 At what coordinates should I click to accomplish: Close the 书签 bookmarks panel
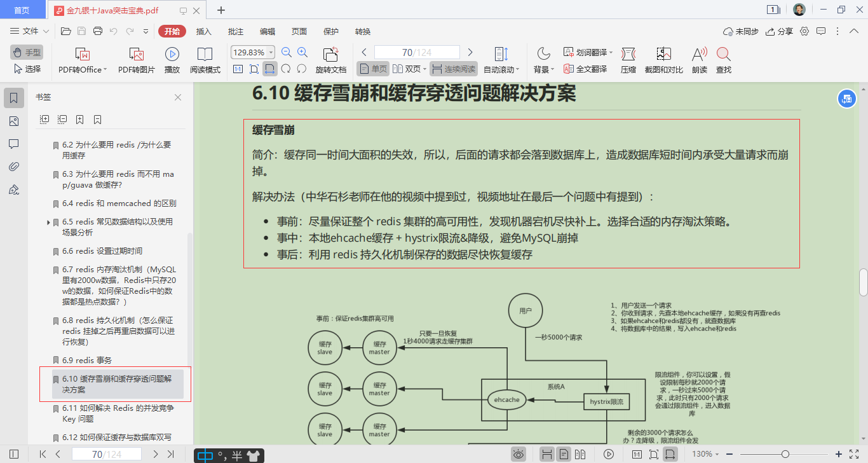click(178, 97)
